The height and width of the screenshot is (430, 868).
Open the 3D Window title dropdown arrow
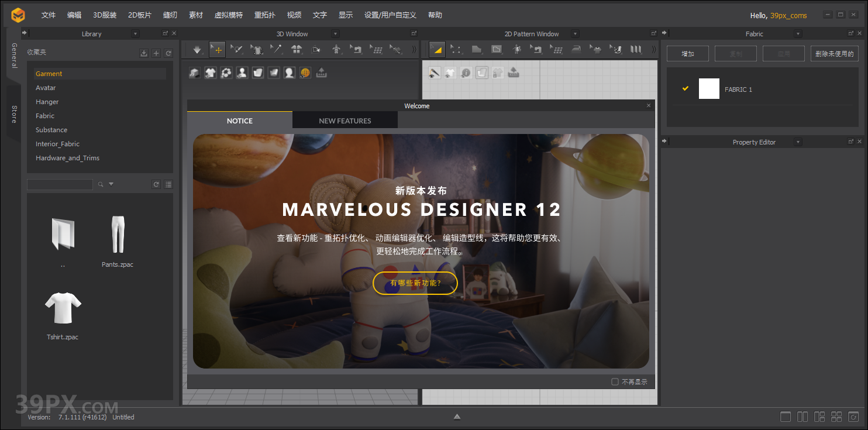click(335, 34)
